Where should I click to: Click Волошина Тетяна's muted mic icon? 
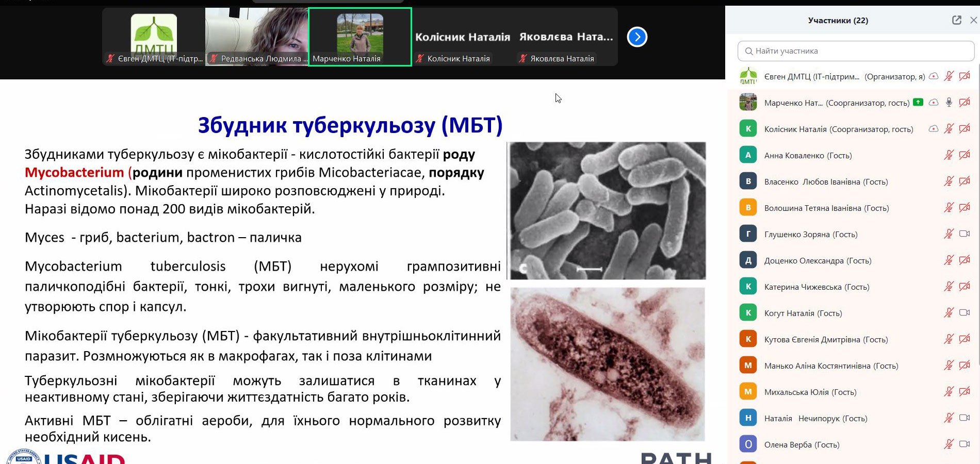pos(949,207)
